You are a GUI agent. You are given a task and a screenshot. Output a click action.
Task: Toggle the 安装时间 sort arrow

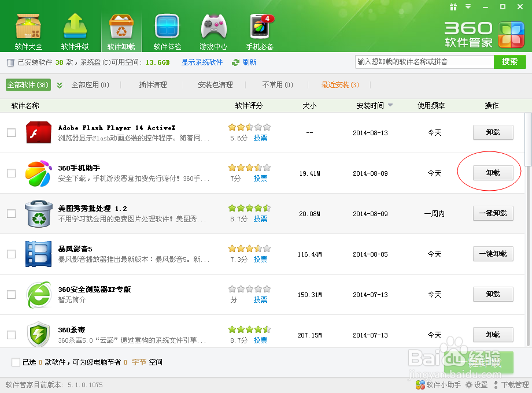[390, 105]
